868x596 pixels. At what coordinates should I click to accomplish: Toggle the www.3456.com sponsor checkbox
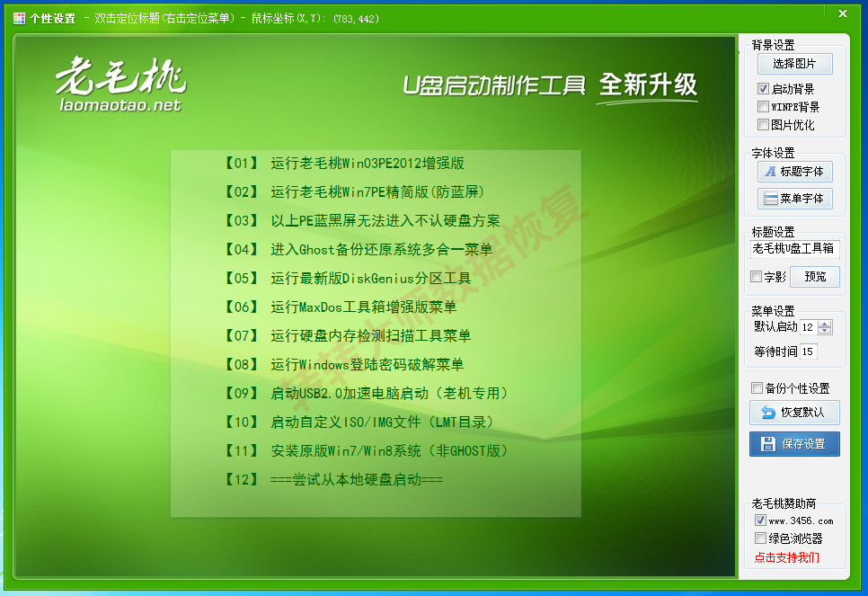click(x=760, y=520)
